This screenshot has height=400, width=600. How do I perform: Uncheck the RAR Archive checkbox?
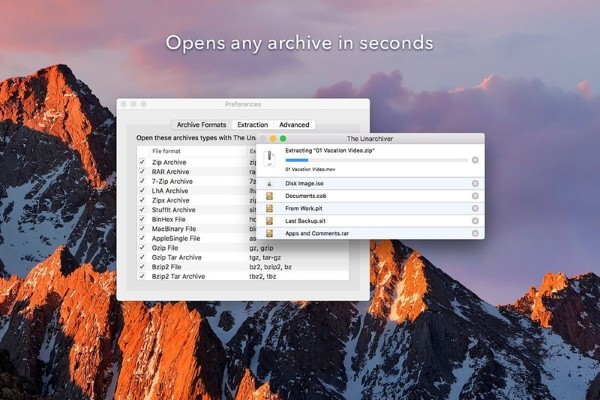click(142, 171)
